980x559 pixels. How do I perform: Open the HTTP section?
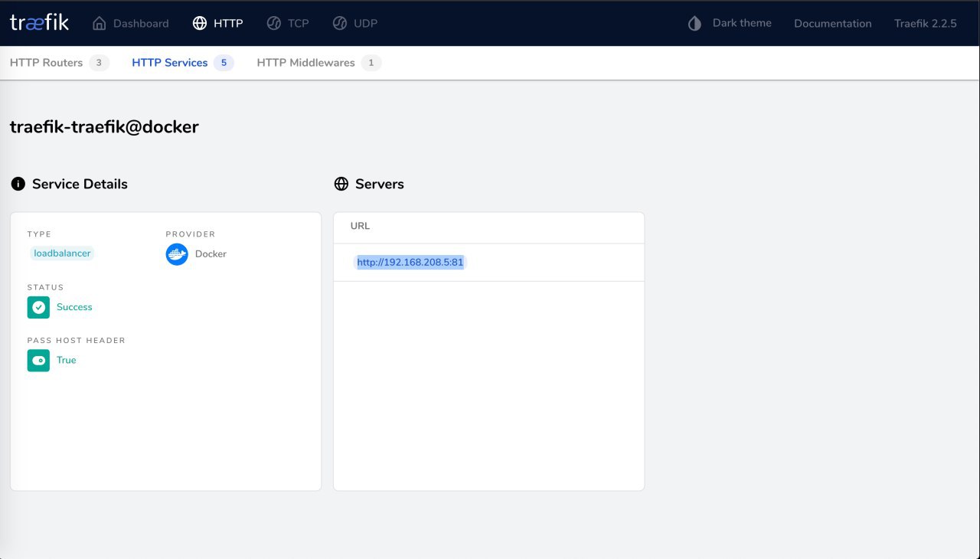(218, 23)
